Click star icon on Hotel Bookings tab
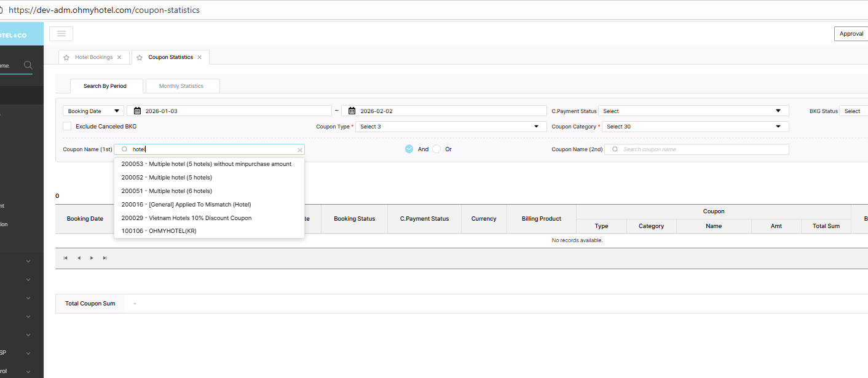 coord(66,58)
